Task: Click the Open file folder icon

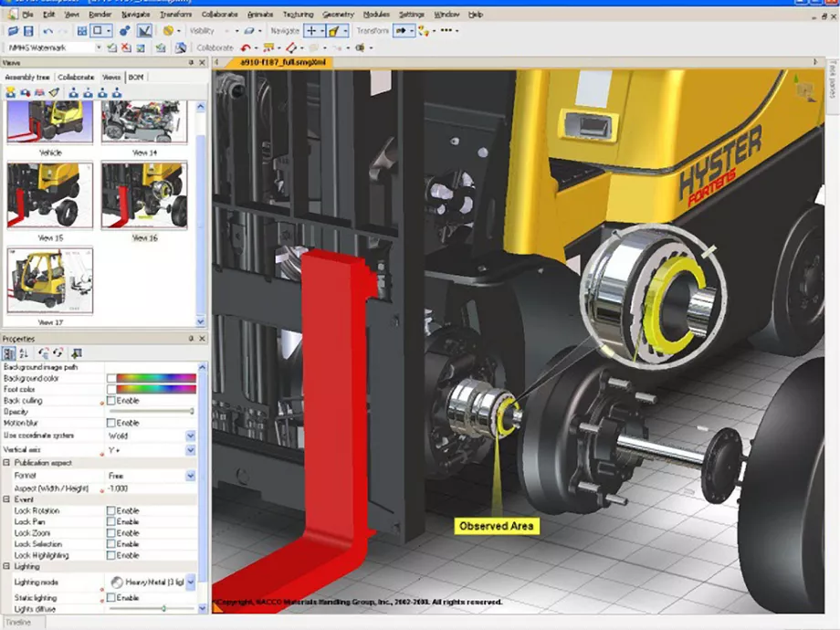Action: point(13,31)
